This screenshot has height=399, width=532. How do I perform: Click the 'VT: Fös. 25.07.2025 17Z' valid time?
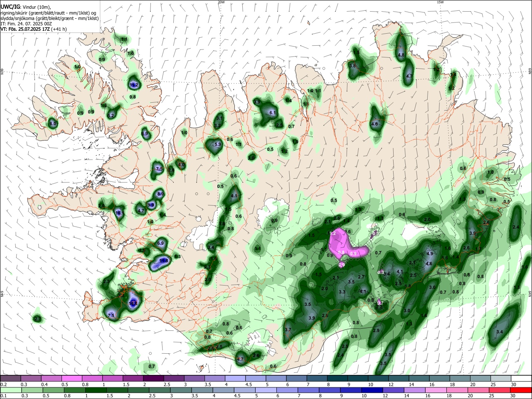pyautogui.click(x=25, y=29)
